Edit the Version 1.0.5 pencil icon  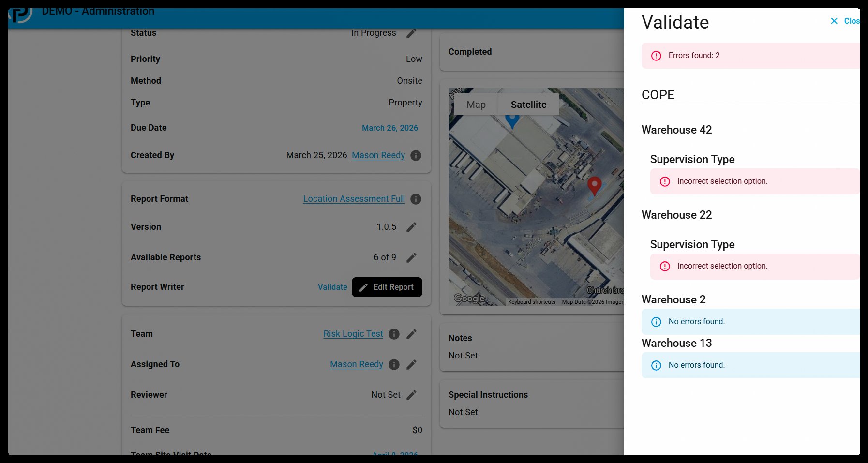pos(411,227)
